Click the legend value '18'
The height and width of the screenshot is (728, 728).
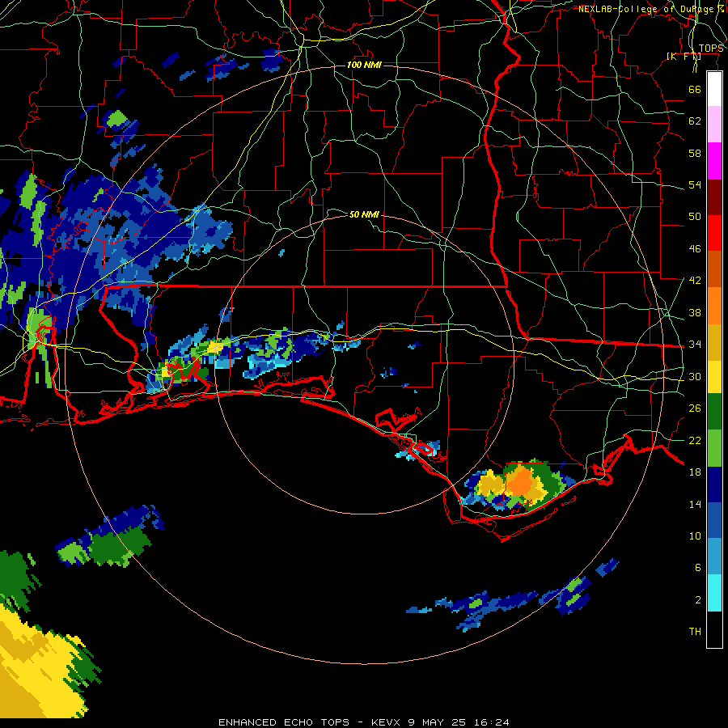click(x=695, y=472)
